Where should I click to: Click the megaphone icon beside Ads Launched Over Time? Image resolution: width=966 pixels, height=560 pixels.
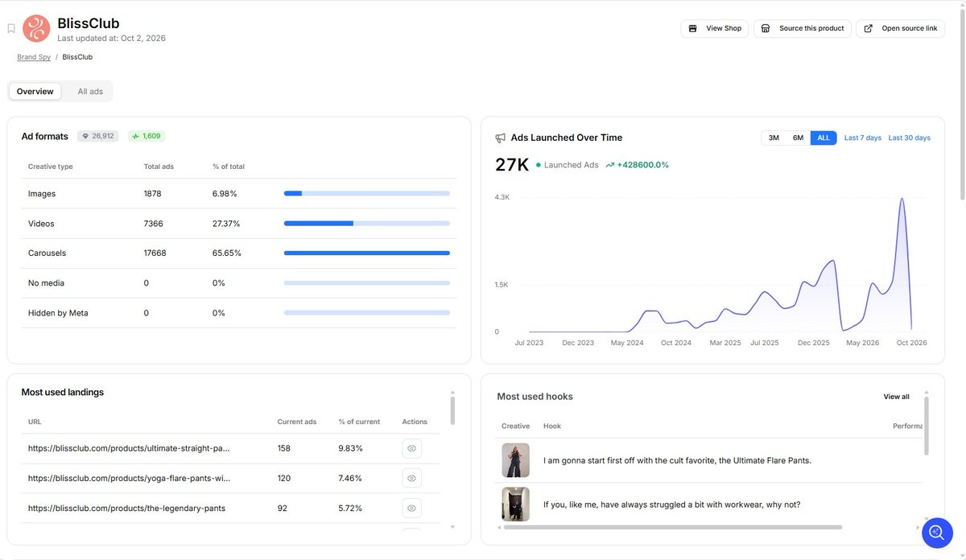(x=501, y=138)
